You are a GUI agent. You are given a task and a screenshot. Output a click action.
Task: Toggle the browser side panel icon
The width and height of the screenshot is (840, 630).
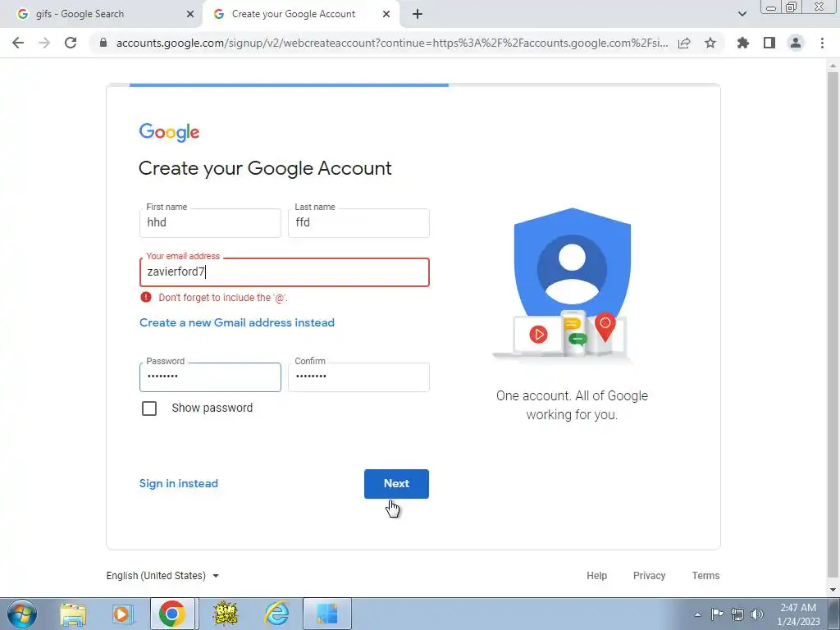(x=769, y=43)
